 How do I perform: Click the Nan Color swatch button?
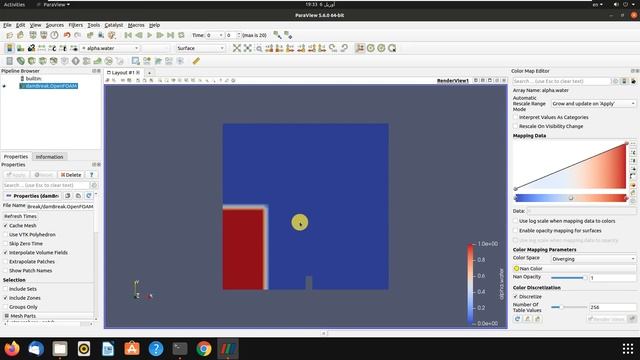point(574,269)
